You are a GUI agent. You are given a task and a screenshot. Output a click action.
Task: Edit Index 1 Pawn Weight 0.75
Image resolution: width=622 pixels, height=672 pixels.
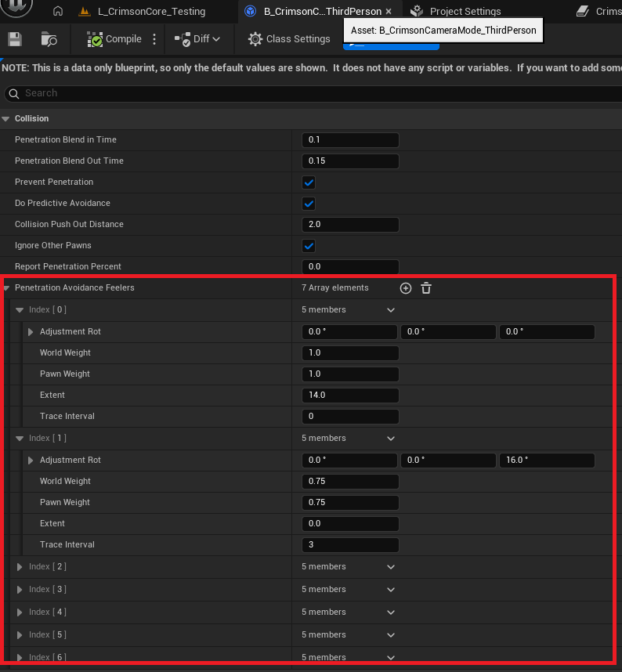pos(350,502)
